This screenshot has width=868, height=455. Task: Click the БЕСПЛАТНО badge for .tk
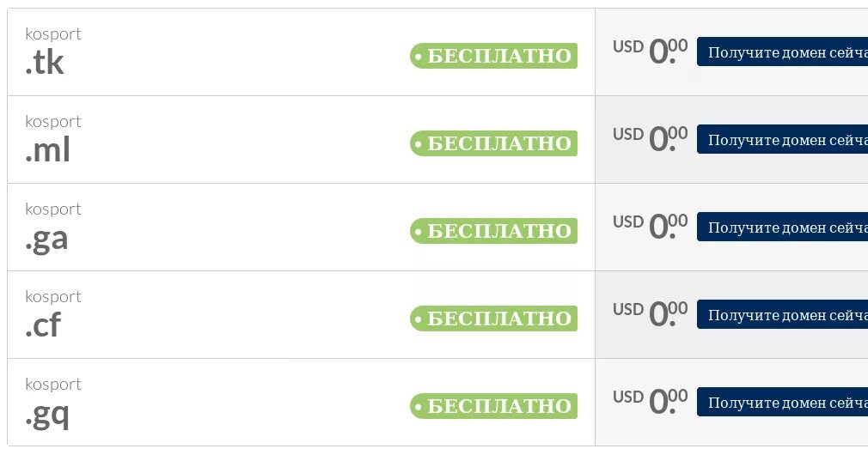coord(494,56)
